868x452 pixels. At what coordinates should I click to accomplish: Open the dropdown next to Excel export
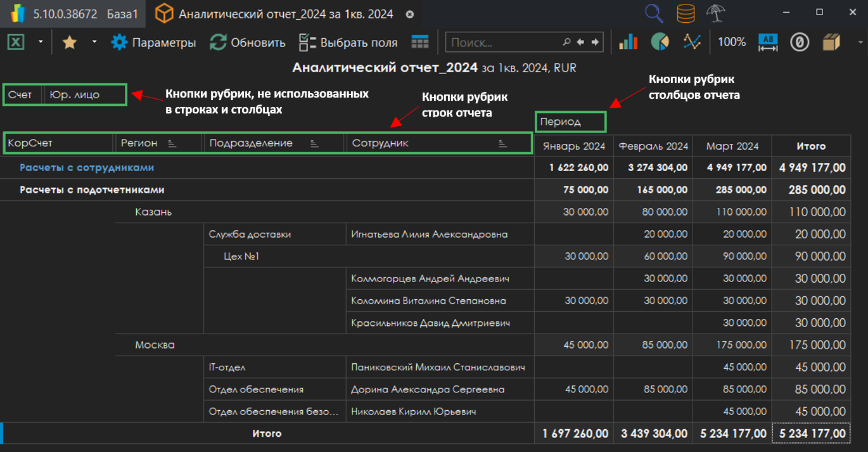tap(41, 42)
